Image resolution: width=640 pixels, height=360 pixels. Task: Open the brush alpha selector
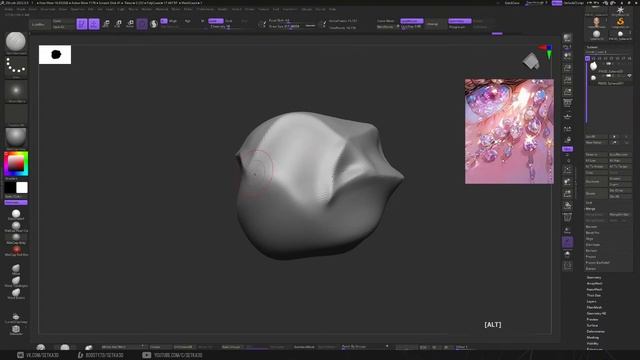16,90
